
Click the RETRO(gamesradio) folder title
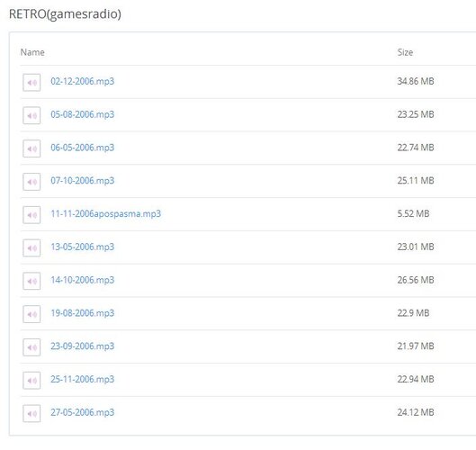pos(65,14)
